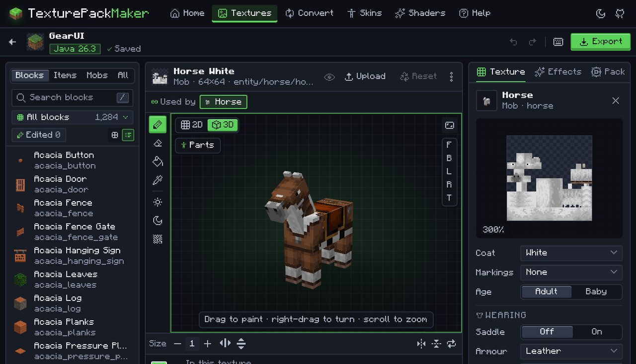This screenshot has width=636, height=364.
Task: Click the flip horizontal icon
Action: 421,343
